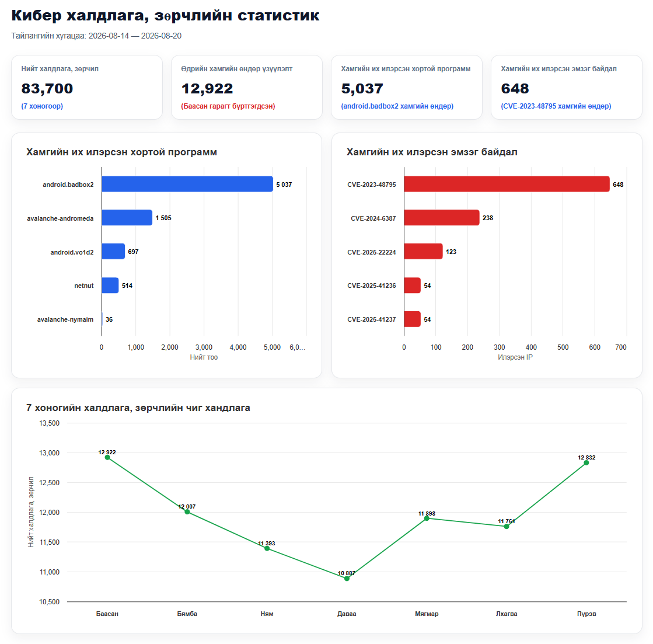Click the netnut axis label

click(x=84, y=286)
